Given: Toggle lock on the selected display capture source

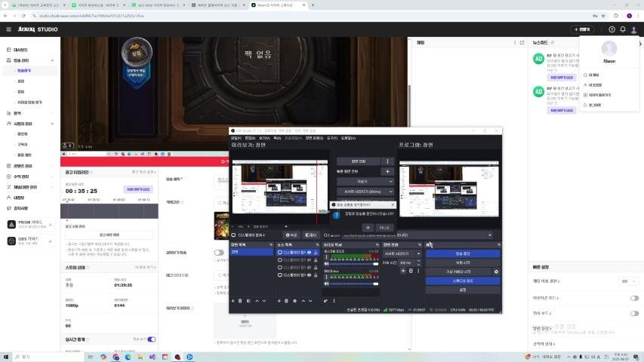Looking at the screenshot, I should (x=316, y=253).
